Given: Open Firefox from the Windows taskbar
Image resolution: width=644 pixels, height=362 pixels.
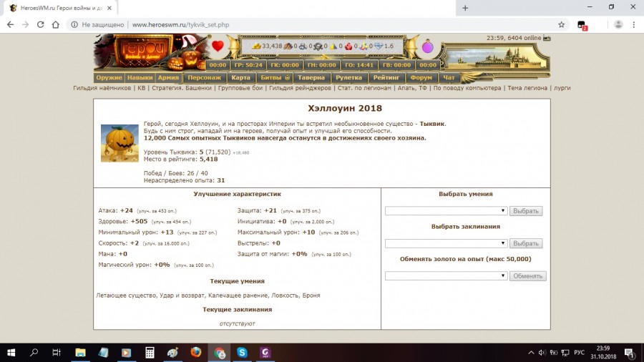Looking at the screenshot, I should 196,352.
